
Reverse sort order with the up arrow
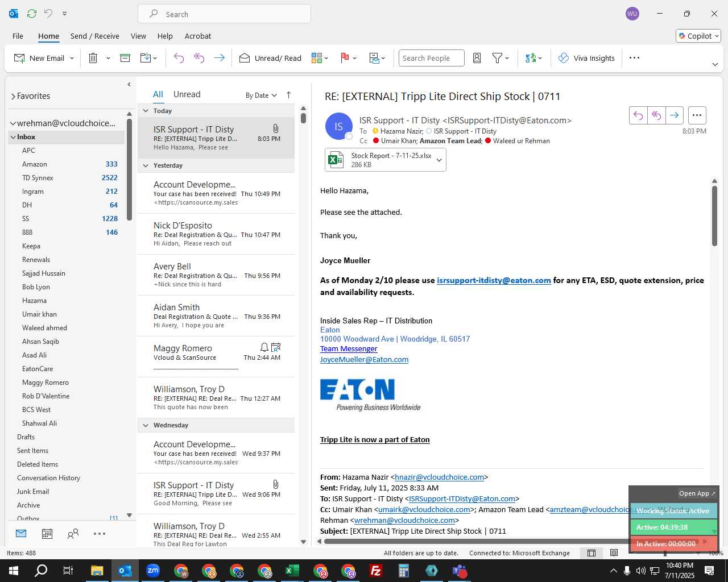coord(288,95)
